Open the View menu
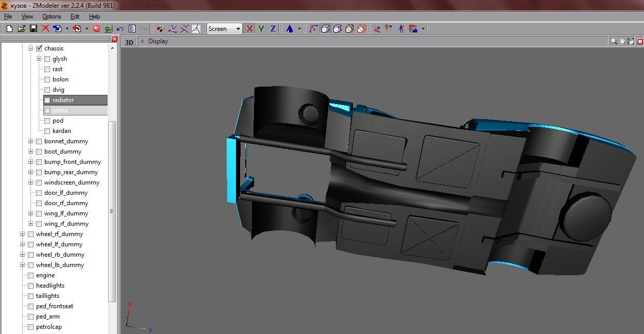Viewport: 644px width, 334px height. click(x=27, y=16)
